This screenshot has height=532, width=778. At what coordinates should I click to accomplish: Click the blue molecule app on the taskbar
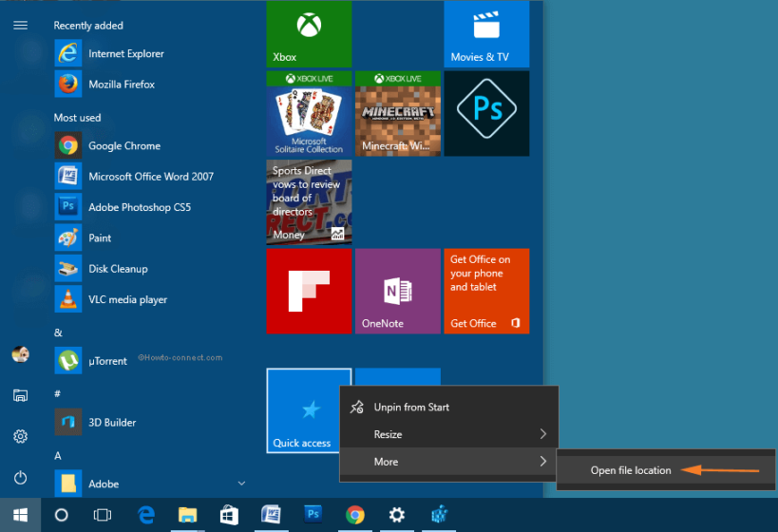pyautogui.click(x=439, y=515)
